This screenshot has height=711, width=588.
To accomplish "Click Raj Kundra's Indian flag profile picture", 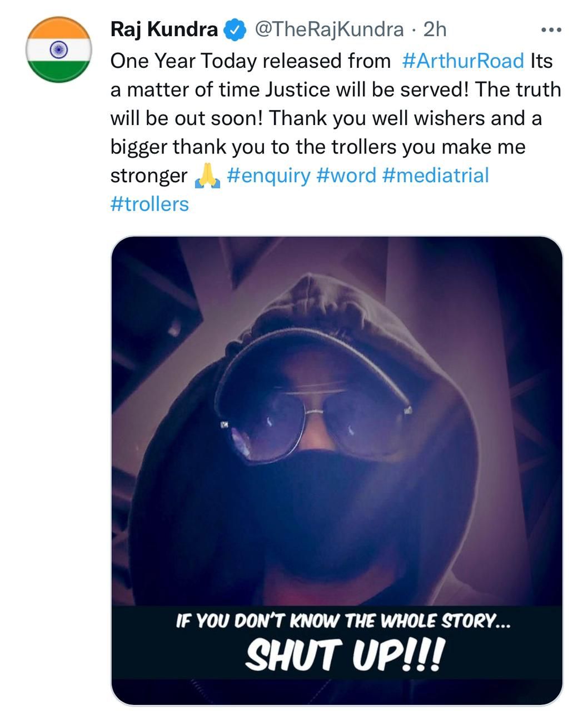I will [x=58, y=50].
